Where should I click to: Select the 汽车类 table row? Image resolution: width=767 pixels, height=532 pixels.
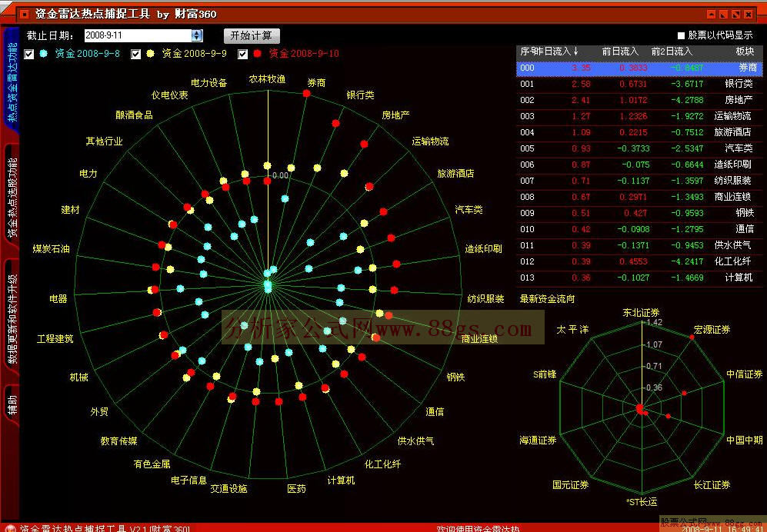tap(639, 148)
